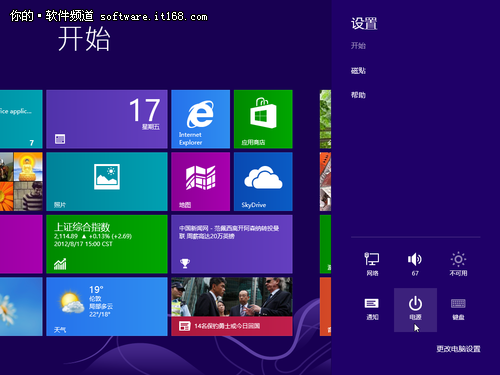This screenshot has height=375, width=500.
Task: Open the Internet Explorer tile
Action: 200,119
